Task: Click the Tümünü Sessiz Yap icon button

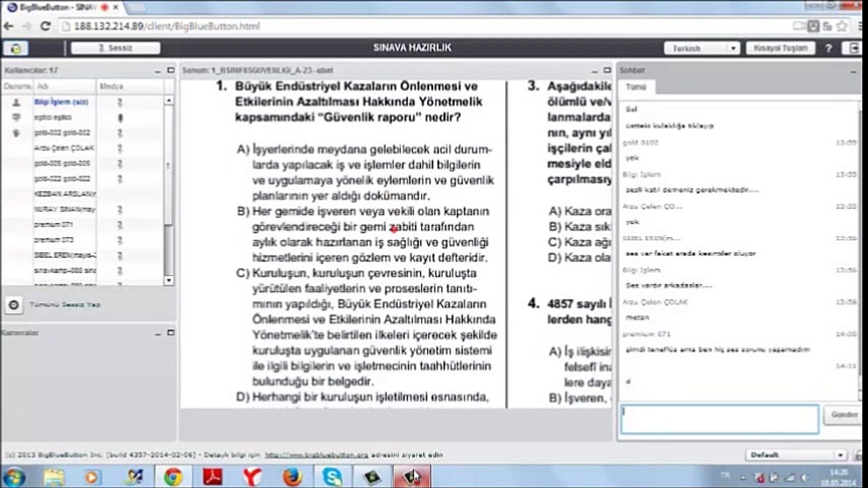Action: (x=13, y=305)
